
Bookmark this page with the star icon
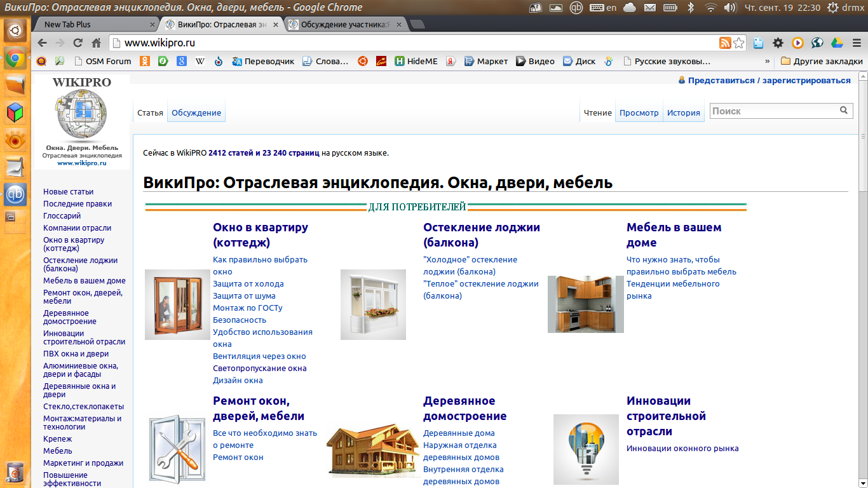pos(738,43)
